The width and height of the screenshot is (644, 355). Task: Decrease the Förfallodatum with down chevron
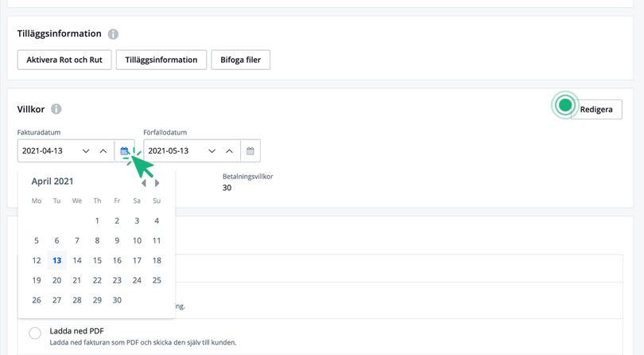click(x=211, y=151)
